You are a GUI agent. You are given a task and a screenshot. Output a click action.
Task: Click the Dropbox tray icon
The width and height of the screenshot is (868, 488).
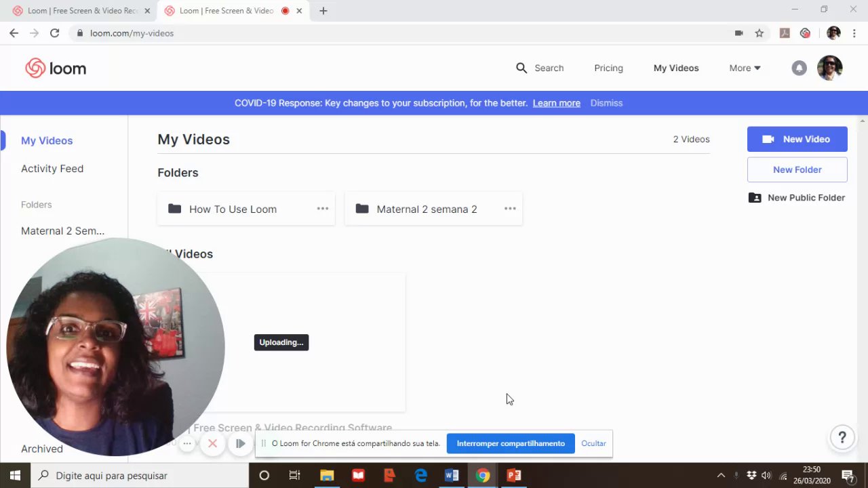(x=751, y=475)
